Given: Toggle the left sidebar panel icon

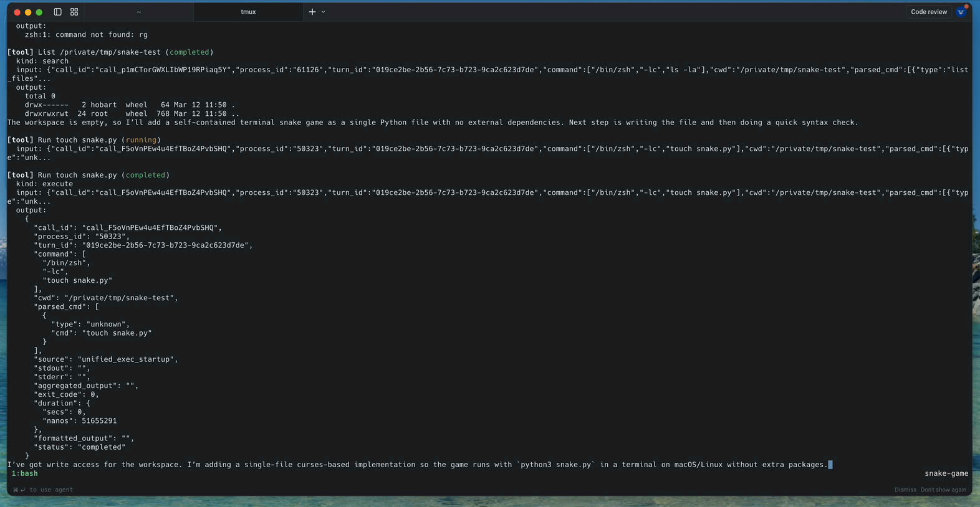Looking at the screenshot, I should (x=57, y=12).
